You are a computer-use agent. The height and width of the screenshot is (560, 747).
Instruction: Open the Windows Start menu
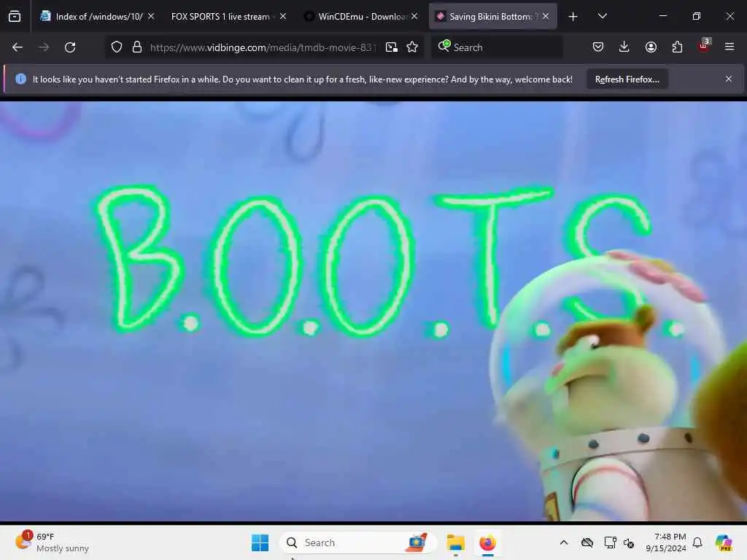(260, 542)
